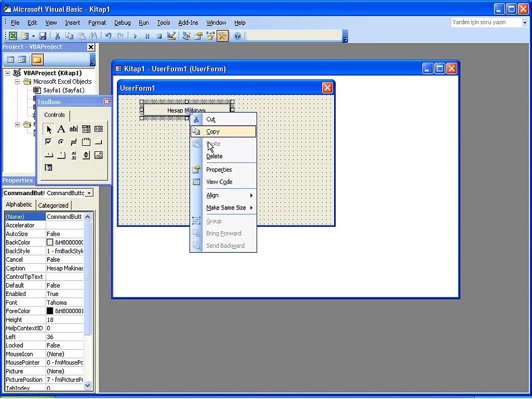The width and height of the screenshot is (532, 399).
Task: Choose Cut from the context menu
Action: click(223, 119)
